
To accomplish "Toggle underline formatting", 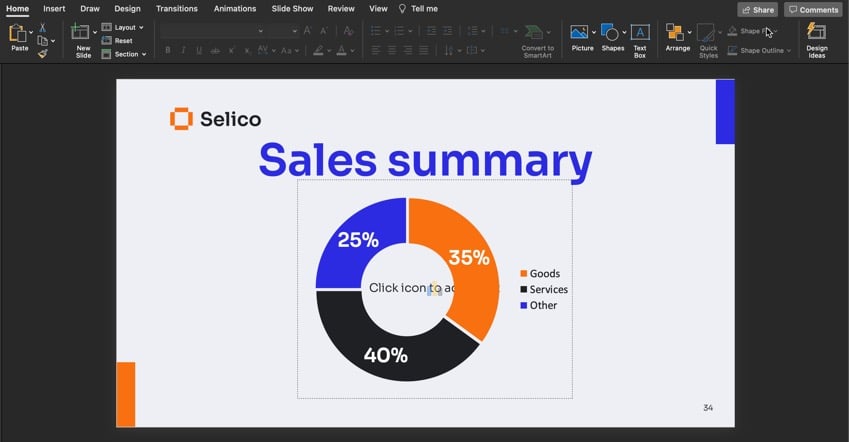I will click(200, 50).
